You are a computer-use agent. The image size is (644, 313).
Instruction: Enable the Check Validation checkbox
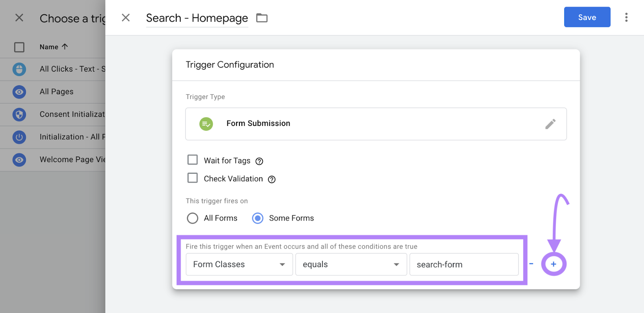click(x=193, y=178)
